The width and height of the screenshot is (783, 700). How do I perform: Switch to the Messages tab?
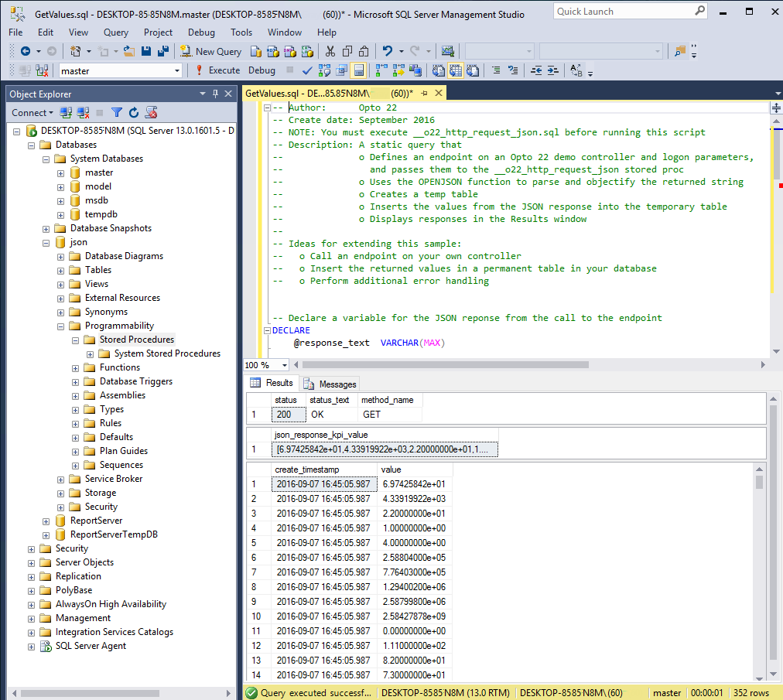point(330,384)
